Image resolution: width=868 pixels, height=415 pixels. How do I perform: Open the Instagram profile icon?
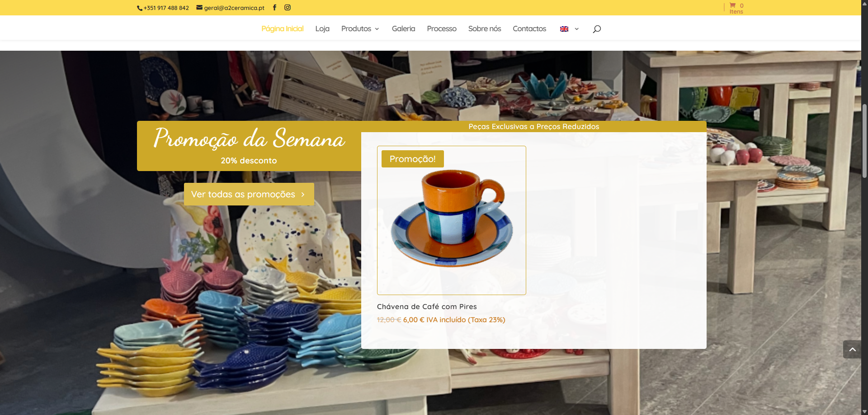tap(288, 7)
